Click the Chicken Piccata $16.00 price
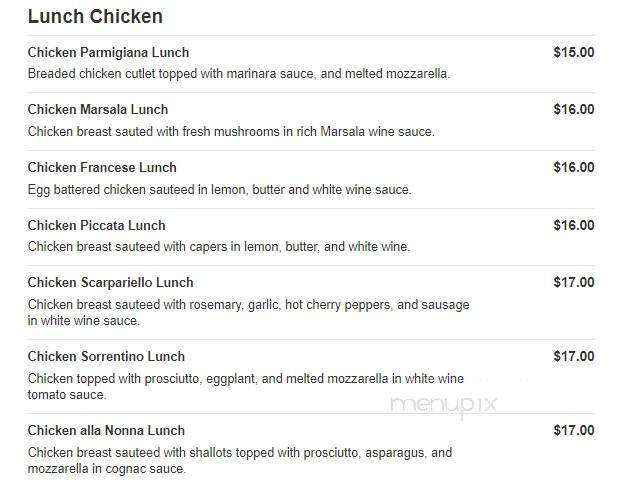Image resolution: width=623 pixels, height=487 pixels. [x=573, y=226]
